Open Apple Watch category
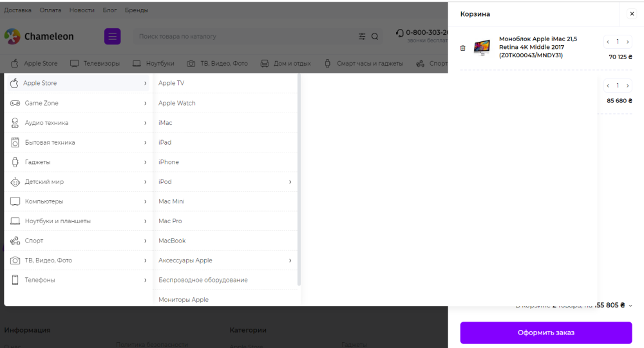Screen dimensions: 644x348 tap(177, 103)
